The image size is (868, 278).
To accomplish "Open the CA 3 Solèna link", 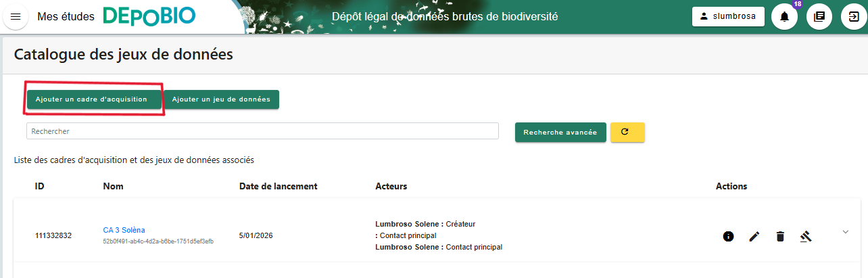I will [x=124, y=230].
